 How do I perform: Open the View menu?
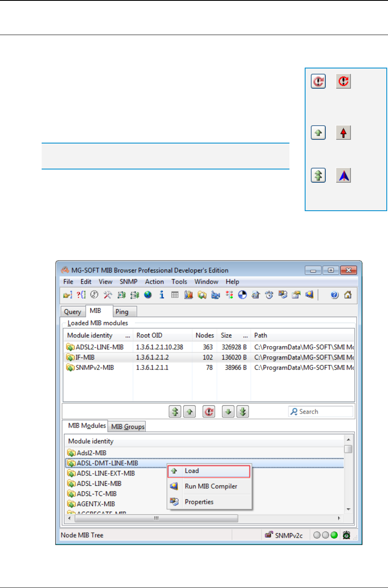click(x=106, y=282)
